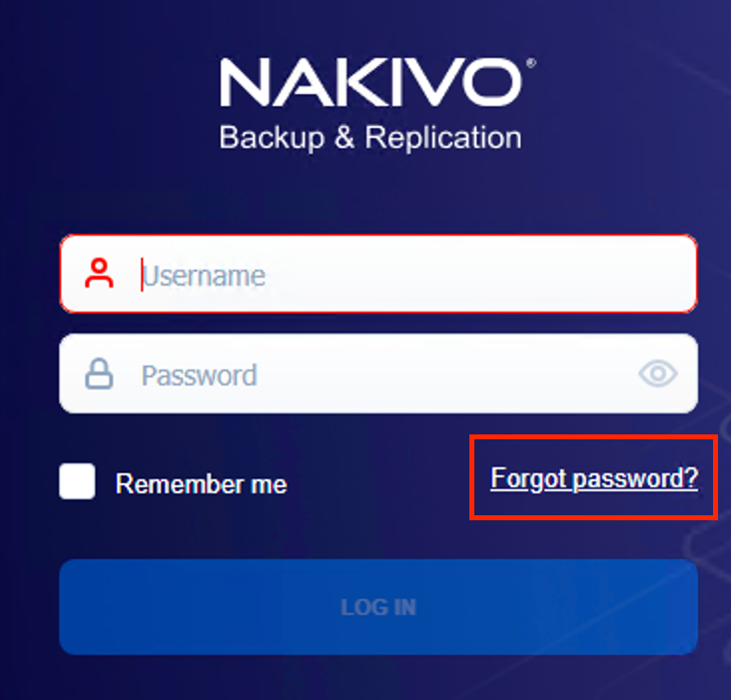Focus the Username input field
The width and height of the screenshot is (731, 700).
coord(399,274)
